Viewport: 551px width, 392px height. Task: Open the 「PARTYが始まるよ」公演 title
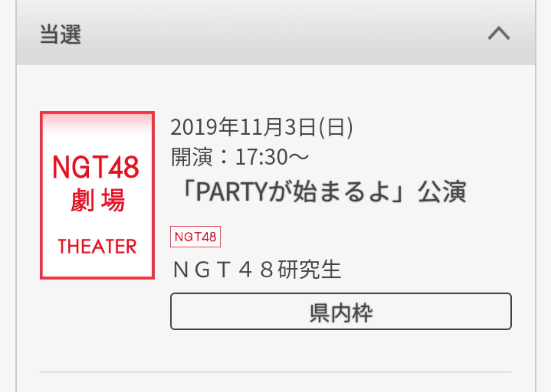point(323,192)
